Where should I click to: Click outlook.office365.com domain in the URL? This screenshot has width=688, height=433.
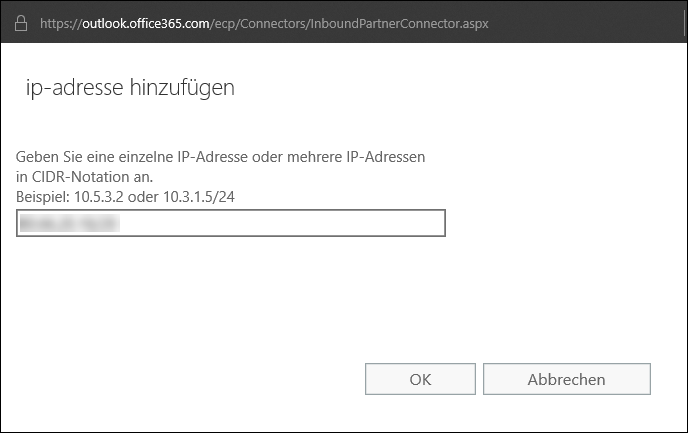(146, 23)
